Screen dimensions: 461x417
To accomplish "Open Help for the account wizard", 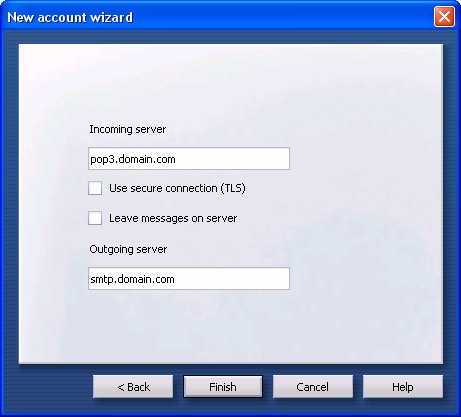I will pyautogui.click(x=403, y=387).
